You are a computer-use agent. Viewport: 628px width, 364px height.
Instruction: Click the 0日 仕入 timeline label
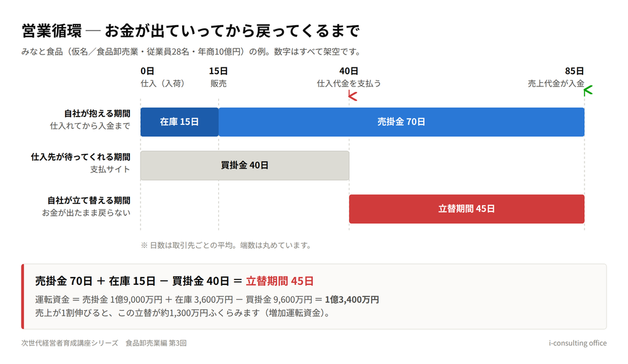(x=162, y=77)
